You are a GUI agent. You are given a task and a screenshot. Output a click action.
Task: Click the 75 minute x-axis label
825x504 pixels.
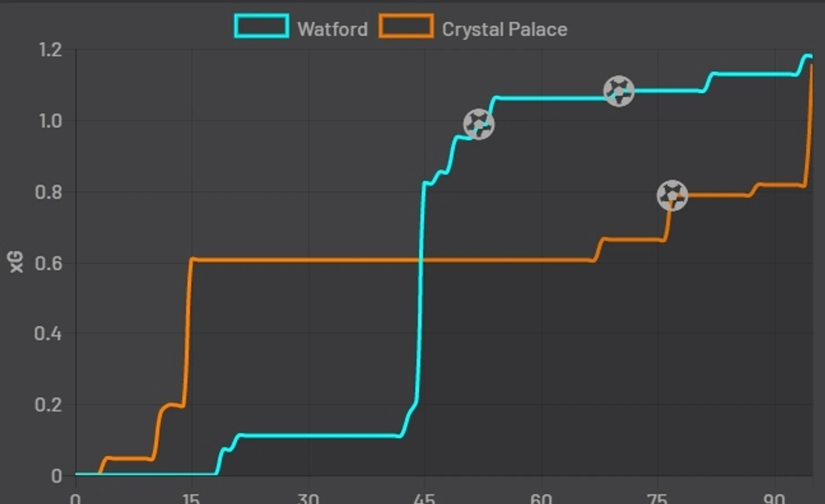click(658, 498)
